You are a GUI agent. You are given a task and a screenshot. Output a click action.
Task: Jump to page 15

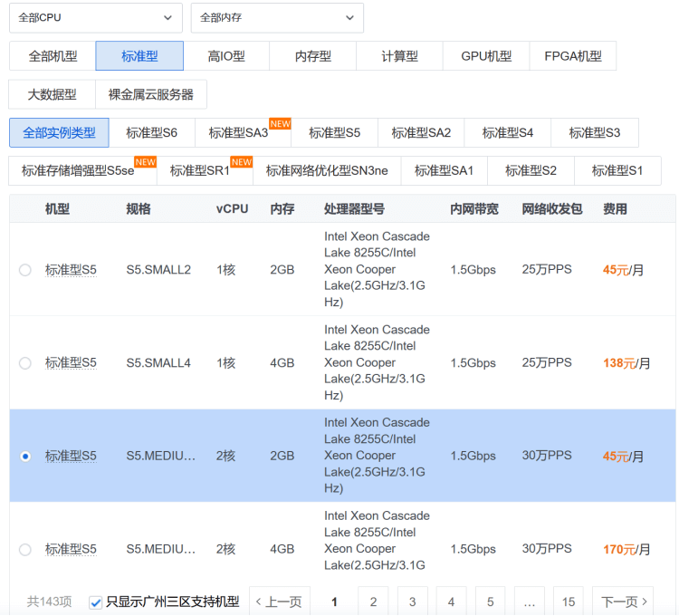point(569,602)
